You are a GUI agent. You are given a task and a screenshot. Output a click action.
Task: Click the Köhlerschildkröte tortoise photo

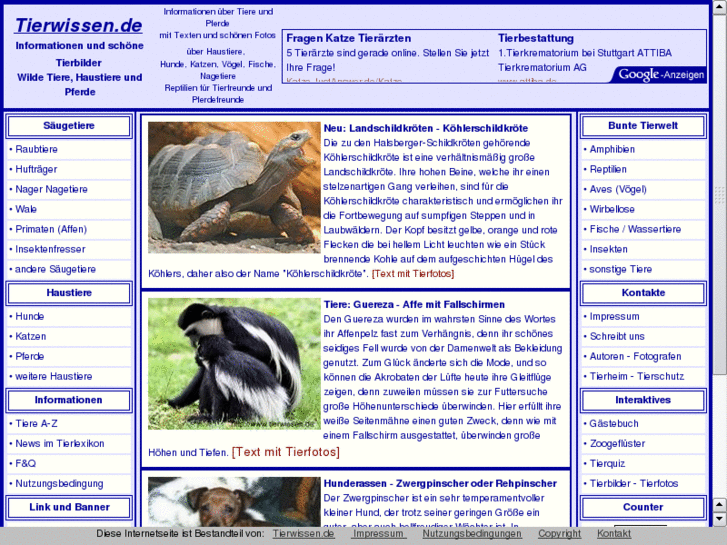pyautogui.click(x=234, y=187)
